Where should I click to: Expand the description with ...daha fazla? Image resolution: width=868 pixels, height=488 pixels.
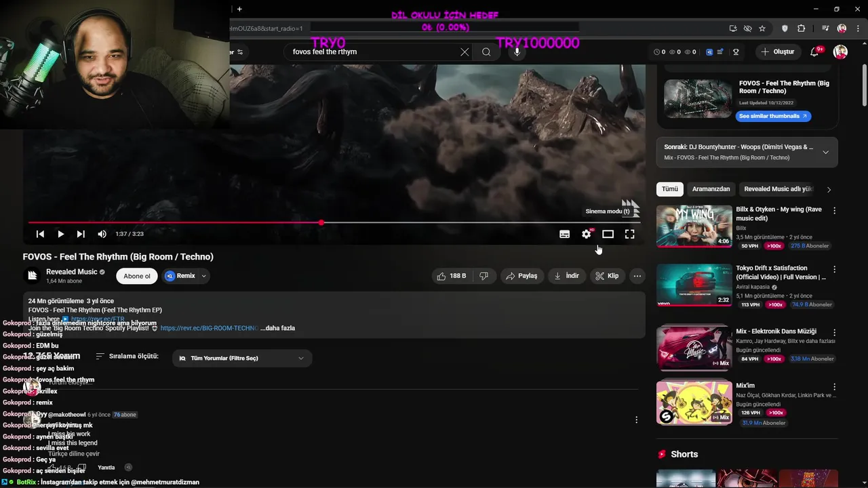point(277,328)
